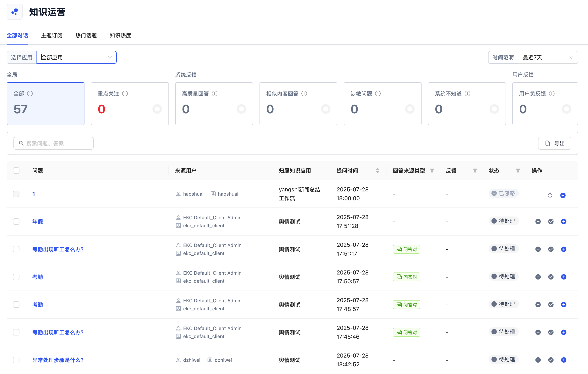This screenshot has height=374, width=588.
Task: Select checkbox for 异常处理步骤是什么 row
Action: point(16,360)
